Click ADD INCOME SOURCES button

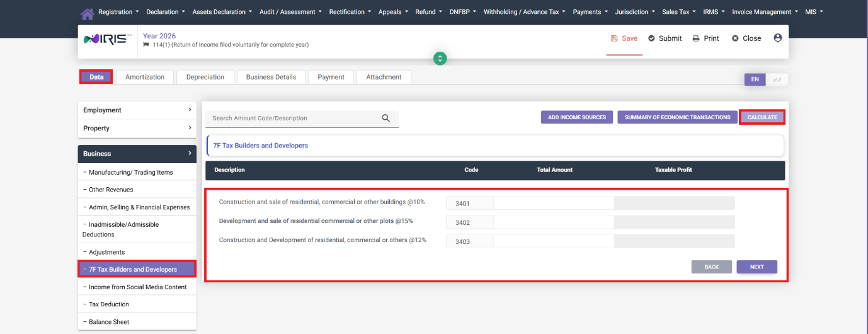point(577,117)
